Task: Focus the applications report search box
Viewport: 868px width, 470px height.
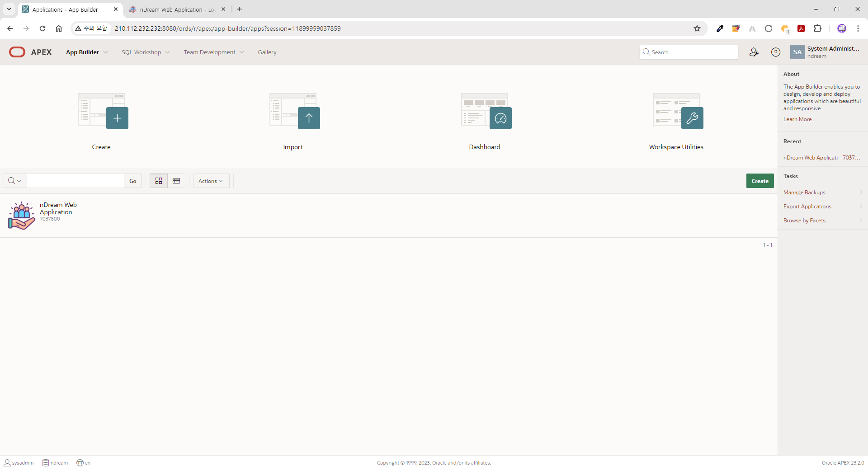Action: tap(75, 181)
